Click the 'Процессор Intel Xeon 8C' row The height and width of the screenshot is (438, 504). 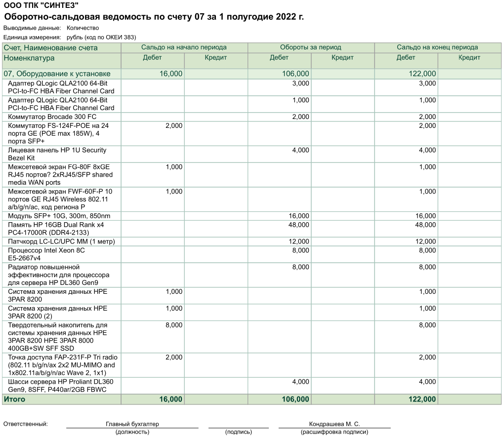tap(252, 254)
